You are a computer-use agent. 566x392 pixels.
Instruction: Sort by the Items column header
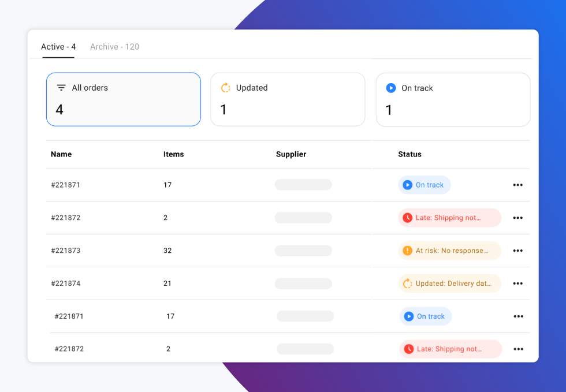(x=173, y=154)
